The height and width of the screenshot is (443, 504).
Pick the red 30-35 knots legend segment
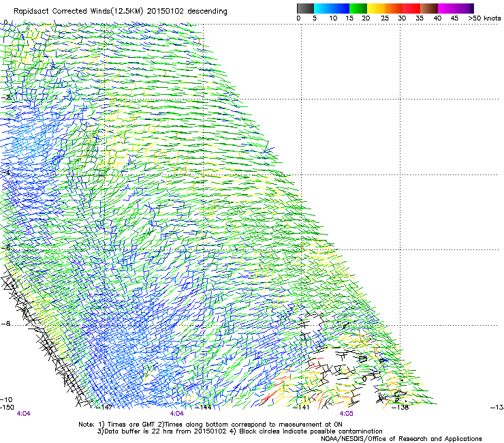[411, 8]
